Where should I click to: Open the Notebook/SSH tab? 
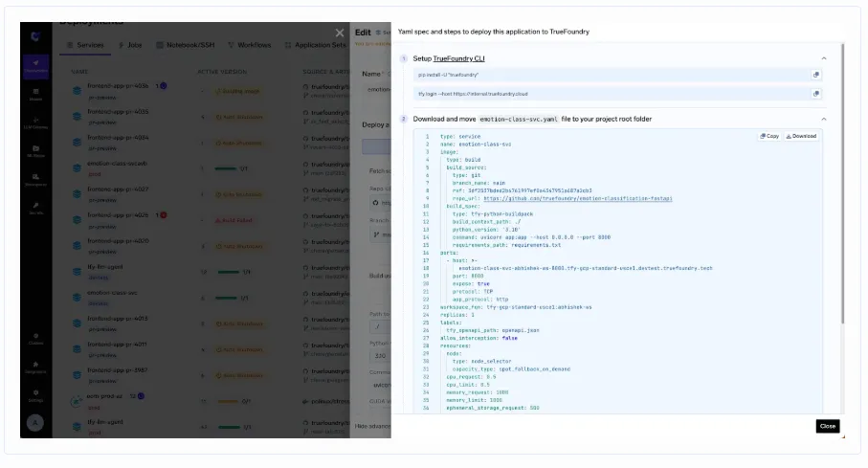(185, 45)
